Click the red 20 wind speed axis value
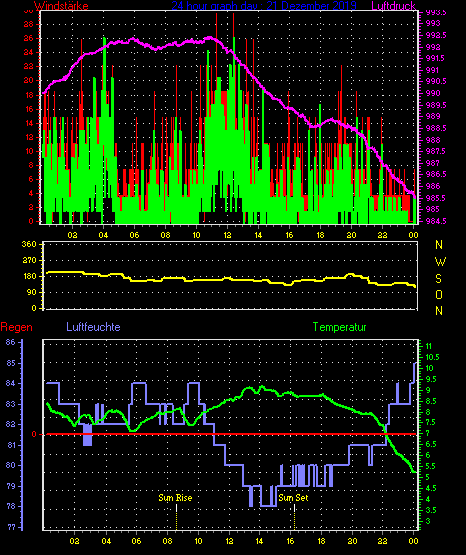The width and height of the screenshot is (466, 555). (x=28, y=80)
